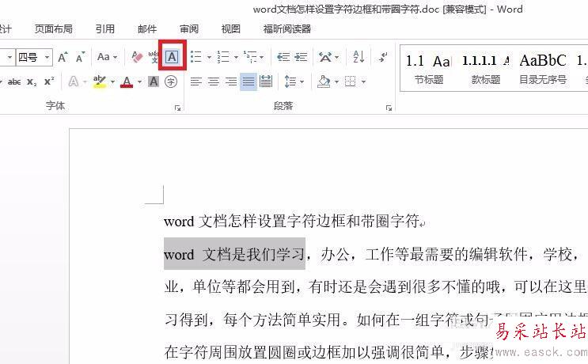
Task: Expand the Change Case dropdown arrow
Action: [115, 57]
